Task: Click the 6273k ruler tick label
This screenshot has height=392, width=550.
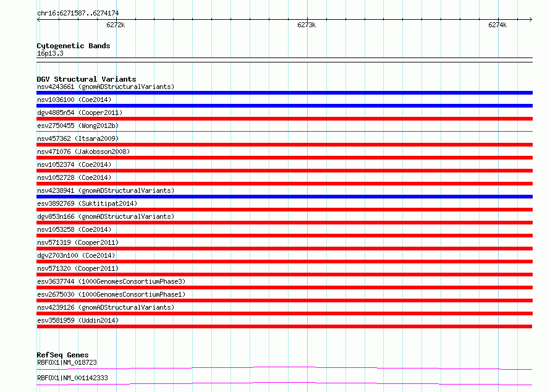Action: (x=307, y=25)
